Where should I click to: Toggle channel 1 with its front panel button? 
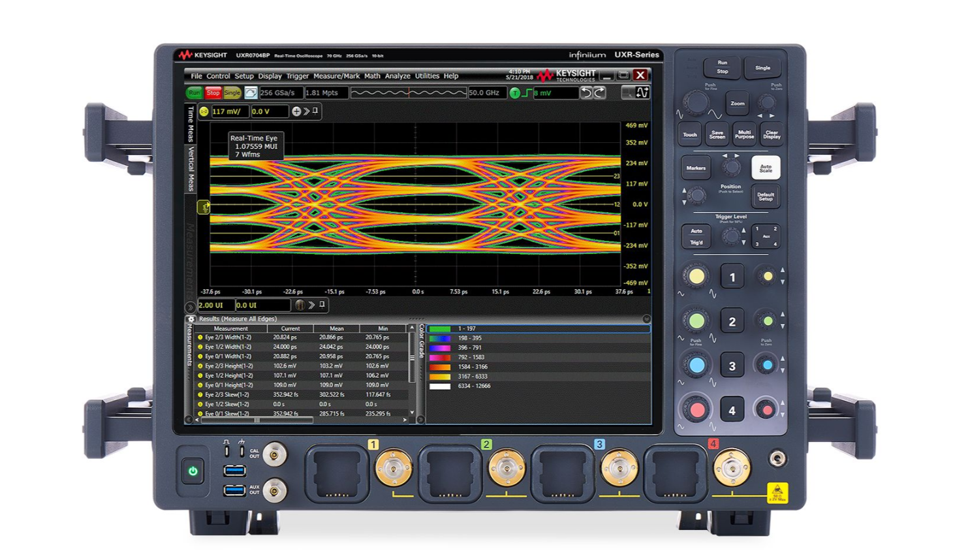pyautogui.click(x=732, y=275)
